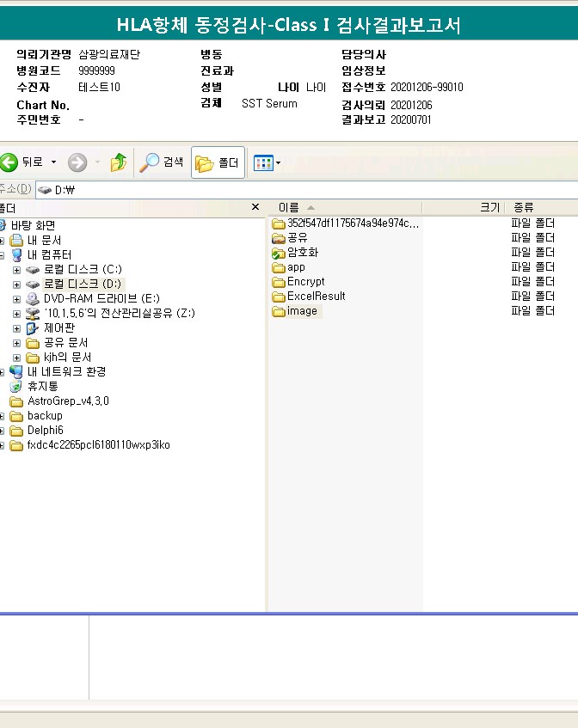Select the shared 공유 folder icon
Image resolution: width=578 pixels, height=728 pixels.
click(x=279, y=239)
